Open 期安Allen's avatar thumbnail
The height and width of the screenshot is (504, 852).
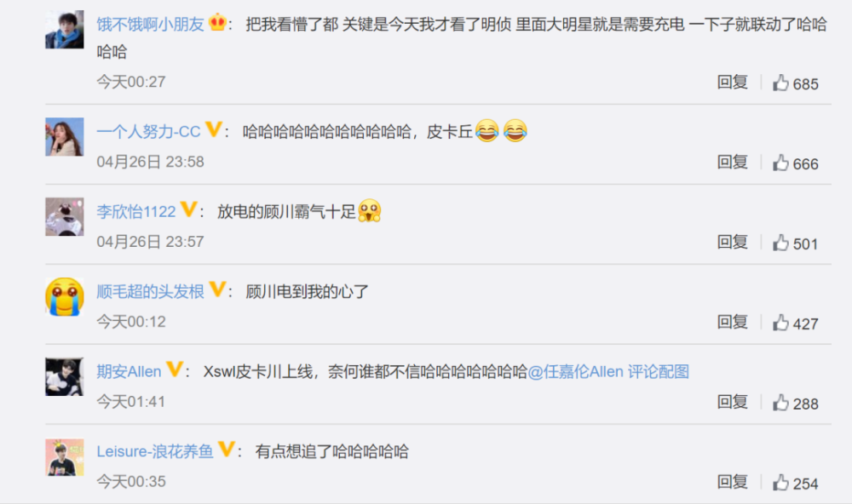pos(65,376)
